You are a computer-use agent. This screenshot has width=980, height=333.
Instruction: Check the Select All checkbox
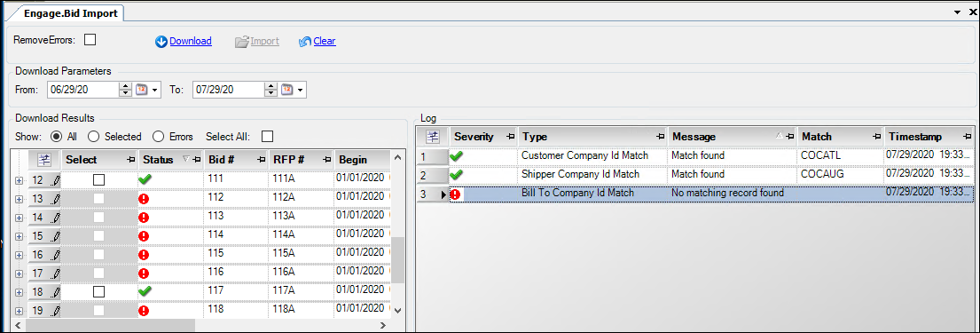[267, 137]
